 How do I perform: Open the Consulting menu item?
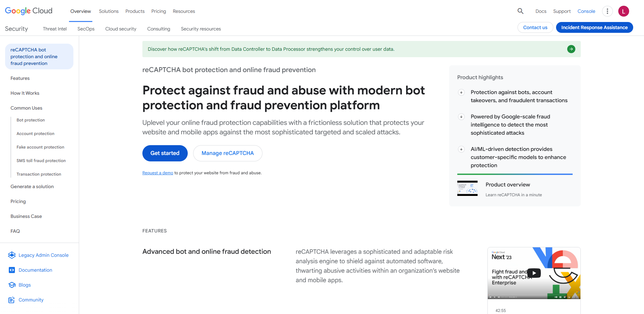click(x=159, y=29)
